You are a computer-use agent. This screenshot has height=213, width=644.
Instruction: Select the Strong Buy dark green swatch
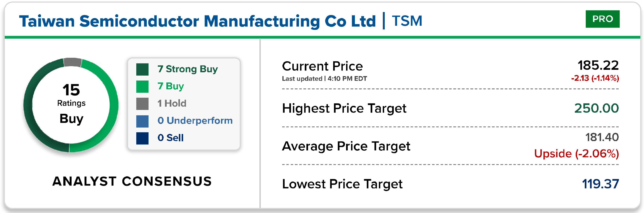point(142,69)
